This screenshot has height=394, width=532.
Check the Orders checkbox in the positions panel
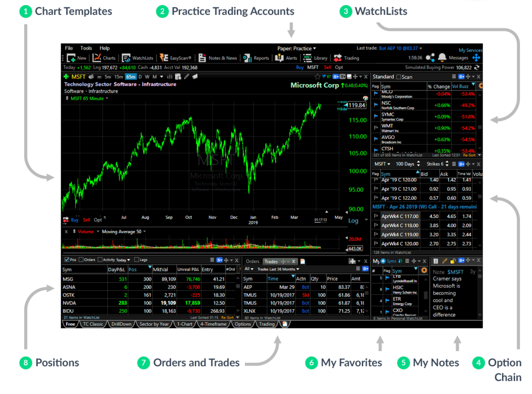coord(81,260)
